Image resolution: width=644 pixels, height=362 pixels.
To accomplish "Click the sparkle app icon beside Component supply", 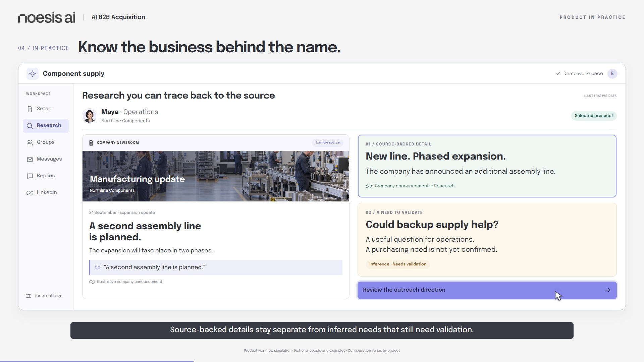I will (x=33, y=74).
